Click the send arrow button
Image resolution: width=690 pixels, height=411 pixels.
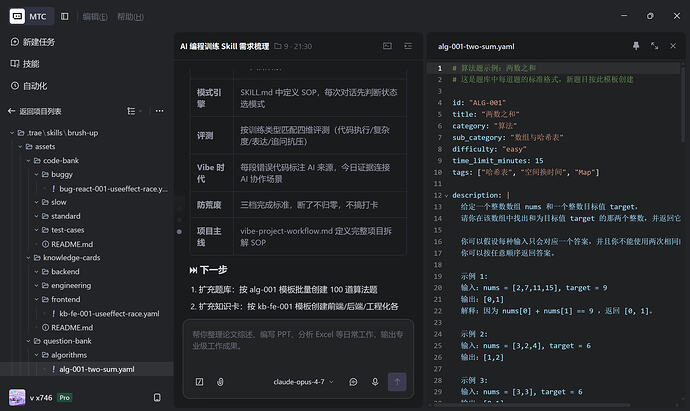(397, 382)
